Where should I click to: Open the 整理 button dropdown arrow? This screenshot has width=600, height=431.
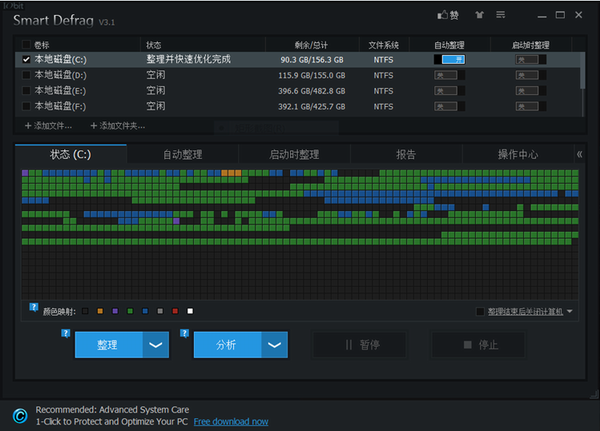click(x=155, y=345)
